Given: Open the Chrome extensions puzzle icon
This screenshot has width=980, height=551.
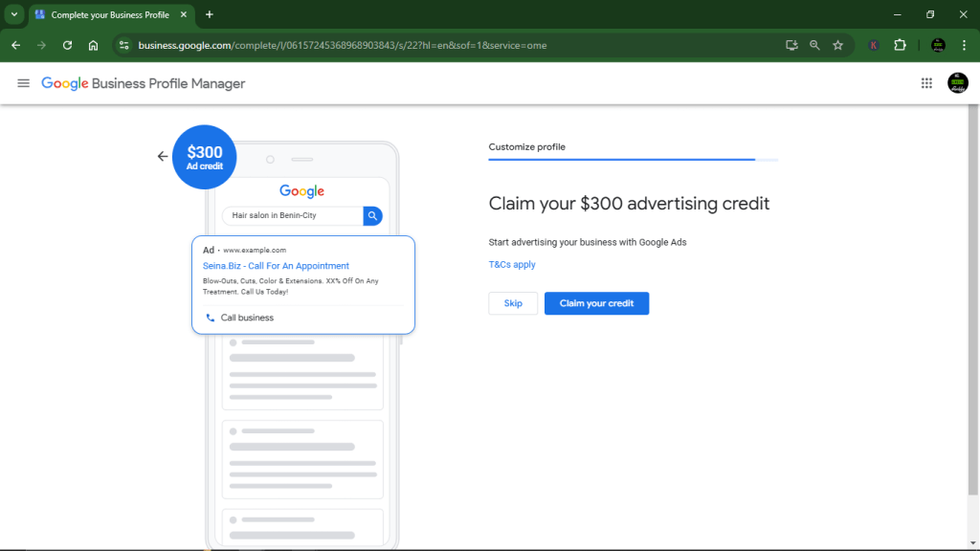Looking at the screenshot, I should pos(900,44).
